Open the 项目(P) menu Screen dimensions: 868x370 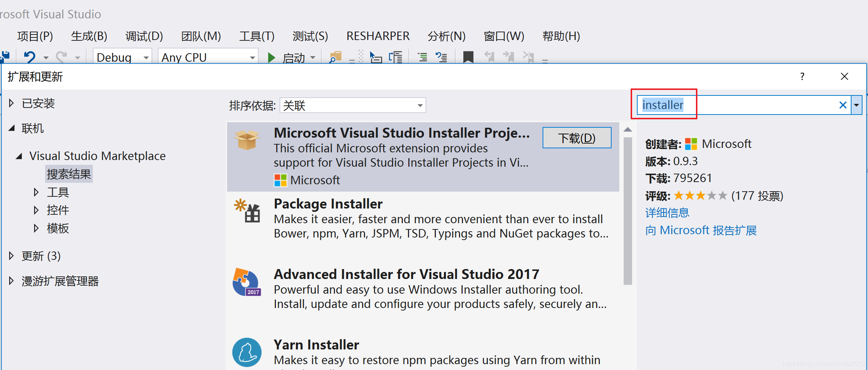[35, 36]
